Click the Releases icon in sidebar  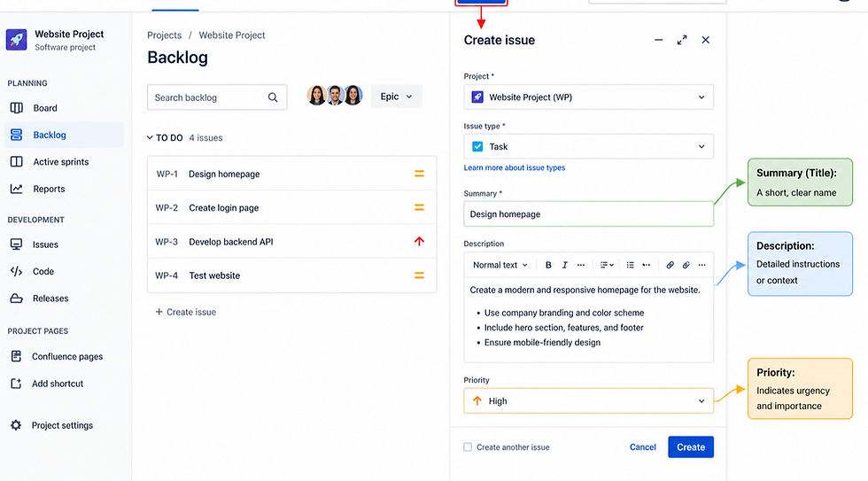17,299
